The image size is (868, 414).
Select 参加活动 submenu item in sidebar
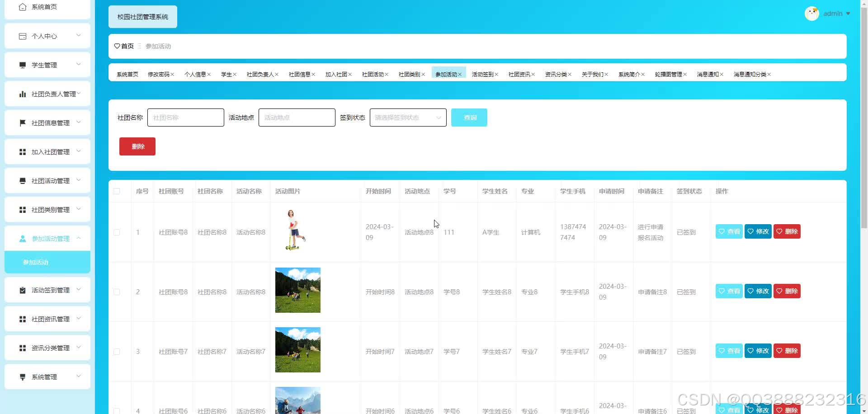click(47, 262)
